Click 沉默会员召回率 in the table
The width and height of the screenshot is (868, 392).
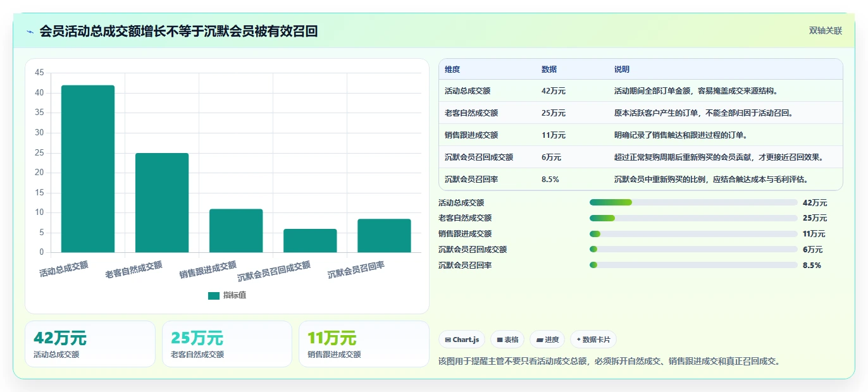[471, 180]
